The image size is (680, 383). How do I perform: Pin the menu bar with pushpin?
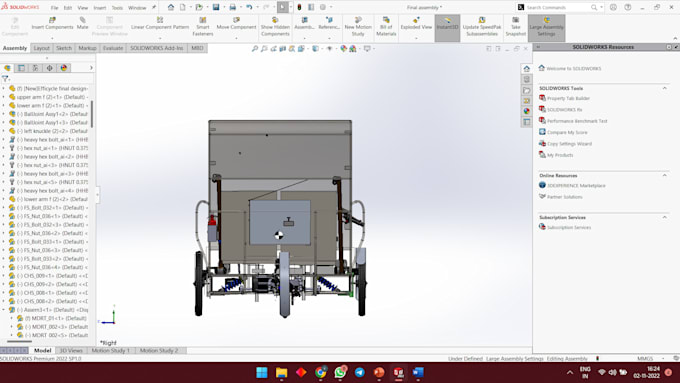pyautogui.click(x=154, y=7)
